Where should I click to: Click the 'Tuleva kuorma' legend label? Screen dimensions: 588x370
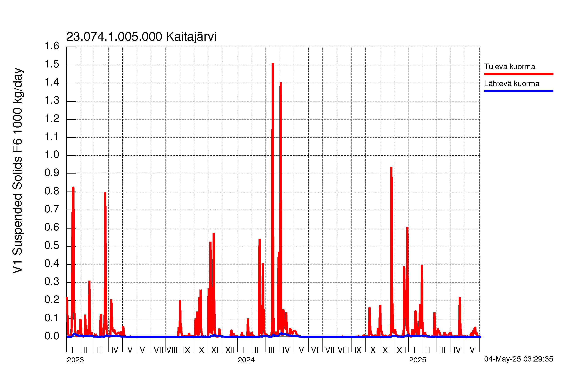tap(509, 66)
